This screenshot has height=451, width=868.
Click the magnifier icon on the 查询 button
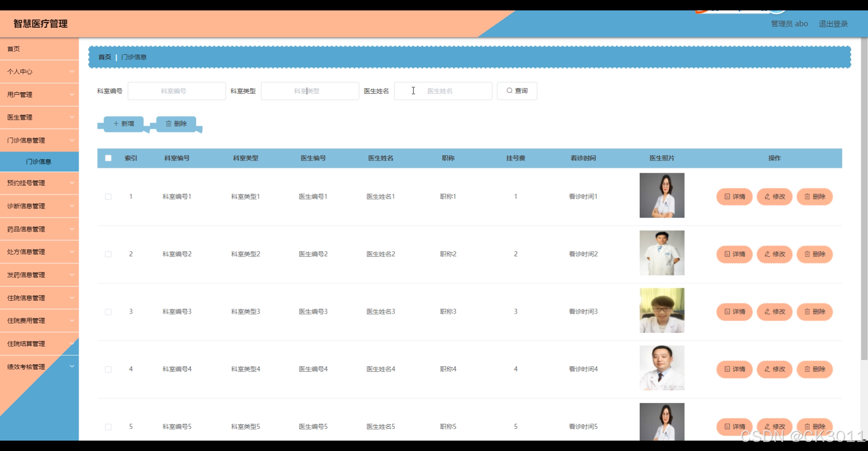click(509, 90)
